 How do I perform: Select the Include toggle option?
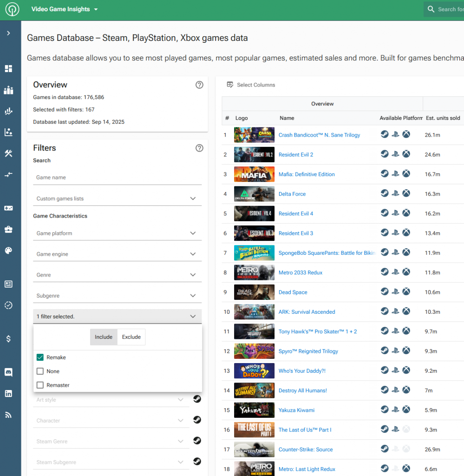point(104,337)
